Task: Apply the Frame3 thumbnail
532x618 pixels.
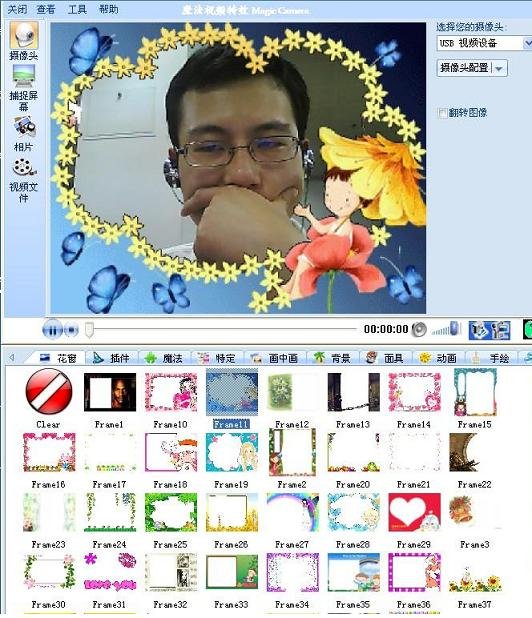Action: pyautogui.click(x=475, y=512)
